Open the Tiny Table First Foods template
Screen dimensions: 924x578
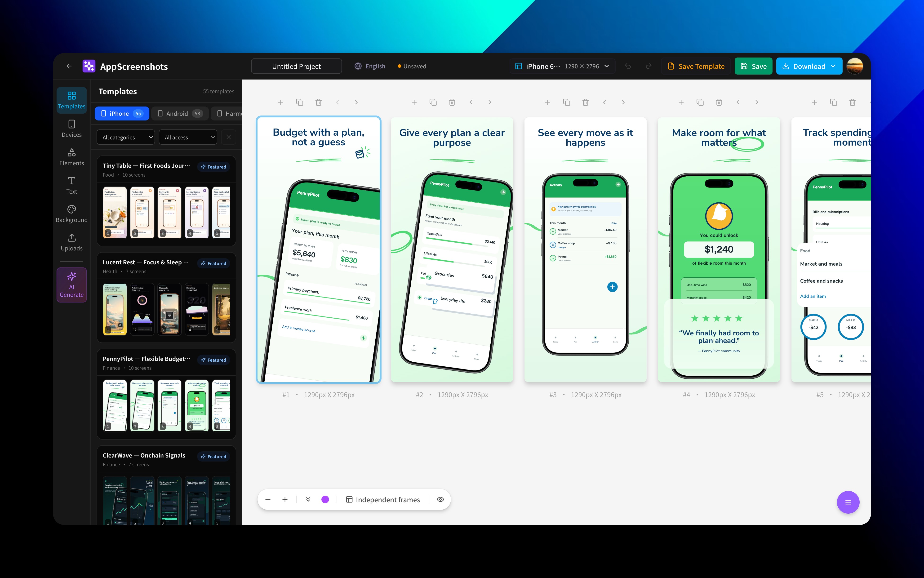coord(166,201)
